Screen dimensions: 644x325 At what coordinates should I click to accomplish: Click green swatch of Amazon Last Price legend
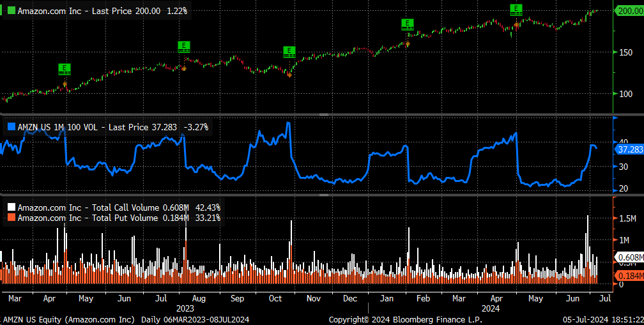11,11
